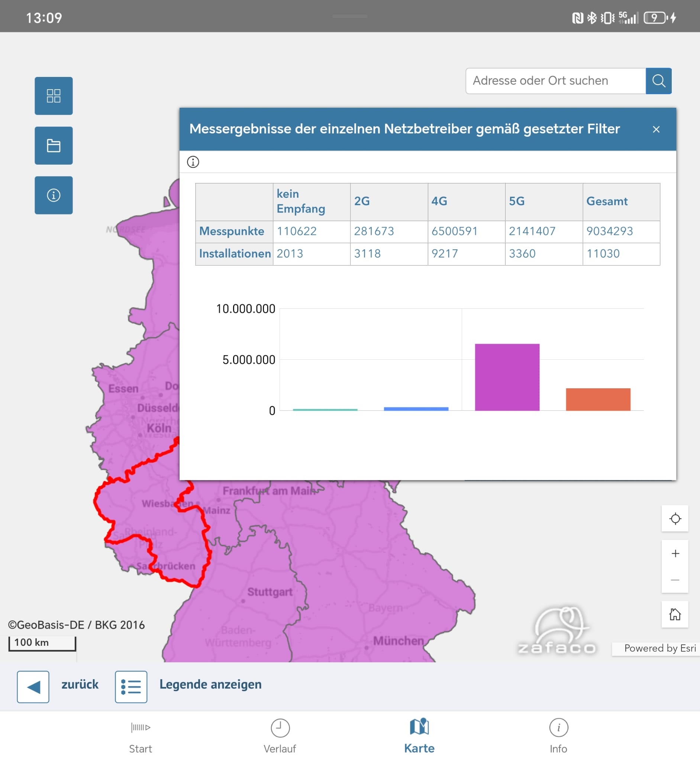The width and height of the screenshot is (700, 761).
Task: Open the folder panel button
Action: 54,145
